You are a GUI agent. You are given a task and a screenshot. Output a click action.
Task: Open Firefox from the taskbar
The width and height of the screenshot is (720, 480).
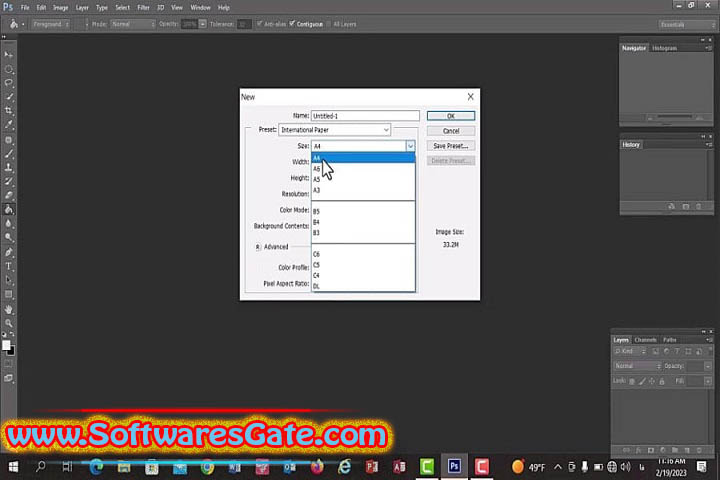pyautogui.click(x=317, y=467)
